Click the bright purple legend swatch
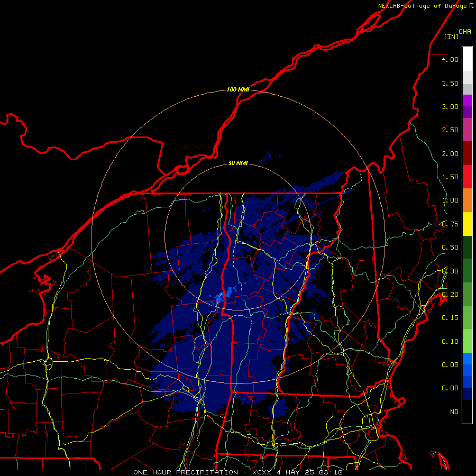This screenshot has height=476, width=476. click(x=467, y=100)
